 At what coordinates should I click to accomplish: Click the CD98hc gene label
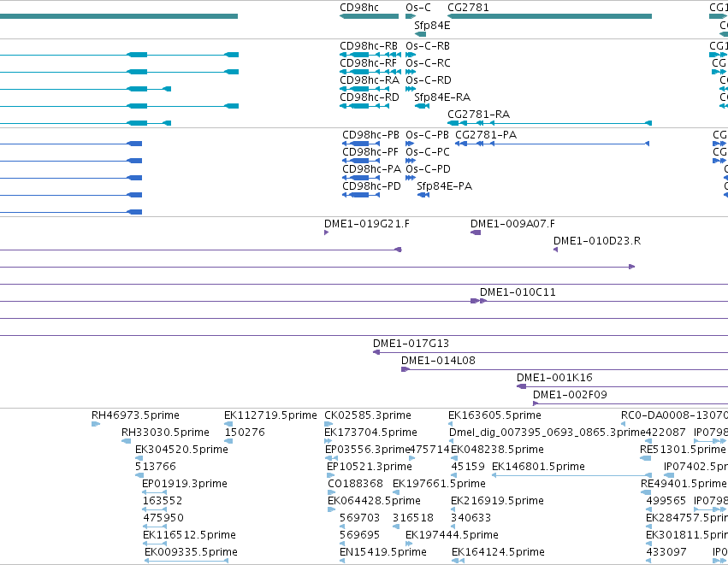(359, 8)
